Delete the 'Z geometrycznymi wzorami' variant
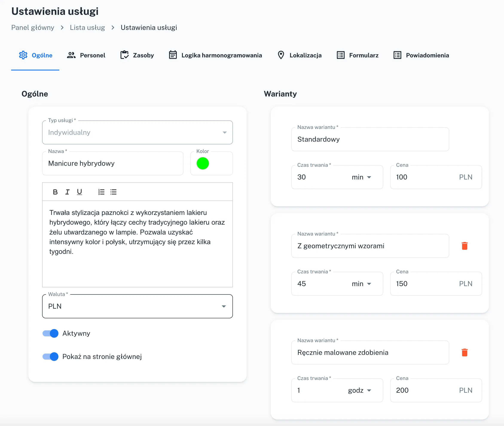Viewport: 504px width, 426px height. point(464,246)
